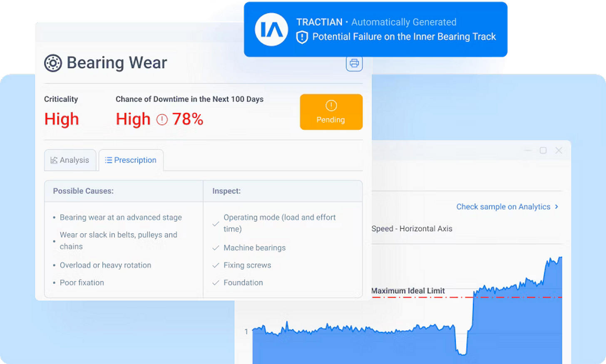
Task: Click the print icon button
Action: coord(354,63)
